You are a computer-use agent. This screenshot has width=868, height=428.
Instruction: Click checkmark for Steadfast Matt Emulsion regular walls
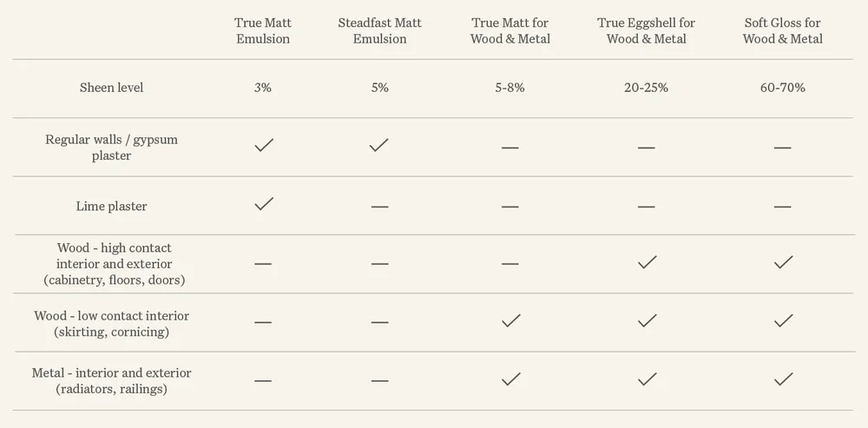point(379,145)
